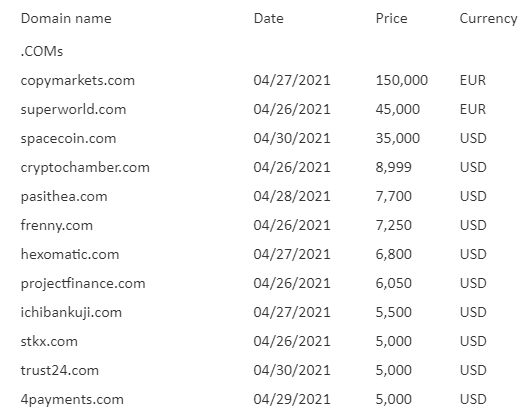This screenshot has width=532, height=416.
Task: Select the superworld.com domain entry
Action: pos(73,110)
